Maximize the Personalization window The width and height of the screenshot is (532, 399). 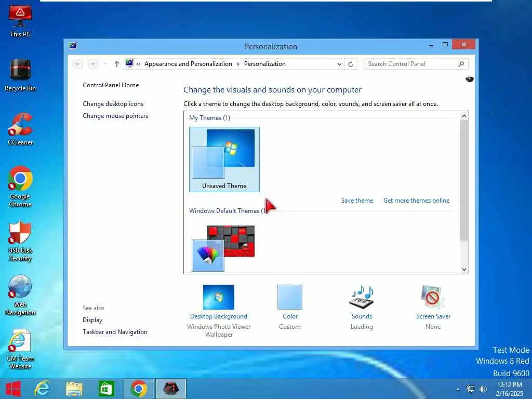445,45
